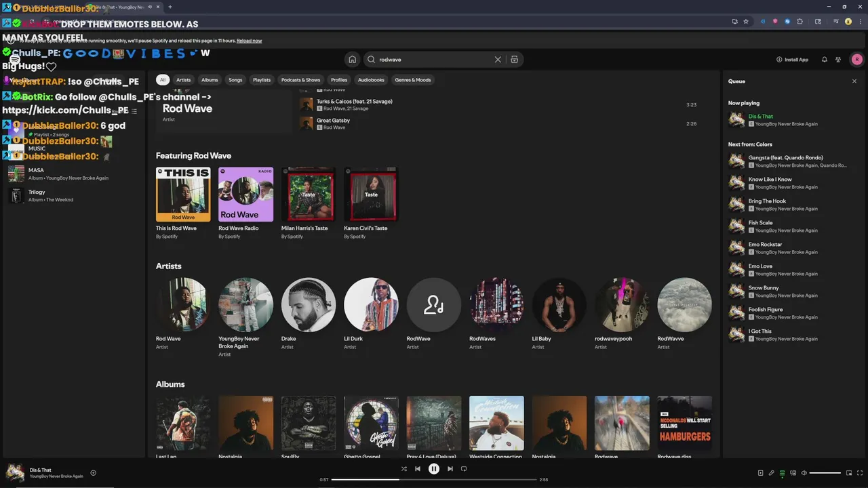Play Fish Scale from queue

point(791,226)
